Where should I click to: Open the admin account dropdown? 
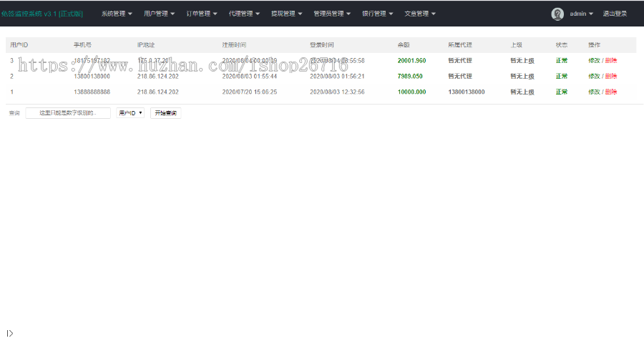[x=581, y=14]
